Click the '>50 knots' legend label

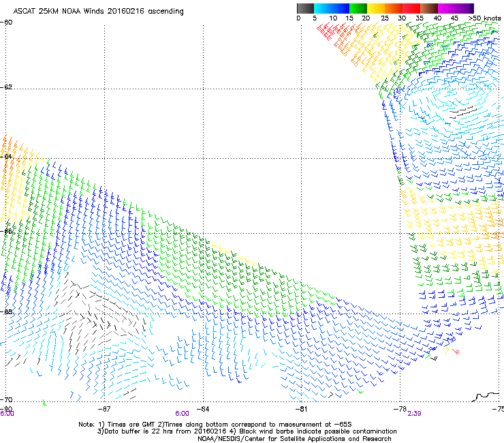484,18
